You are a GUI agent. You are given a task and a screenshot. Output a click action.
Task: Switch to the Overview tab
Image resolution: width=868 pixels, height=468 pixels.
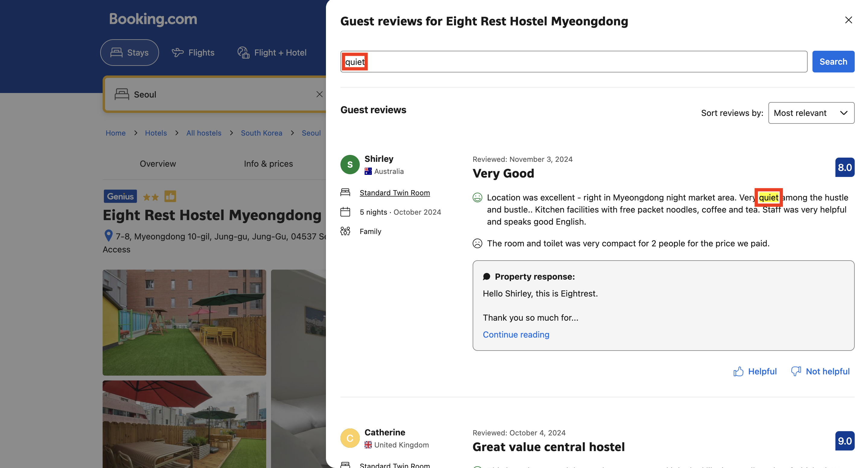(158, 164)
